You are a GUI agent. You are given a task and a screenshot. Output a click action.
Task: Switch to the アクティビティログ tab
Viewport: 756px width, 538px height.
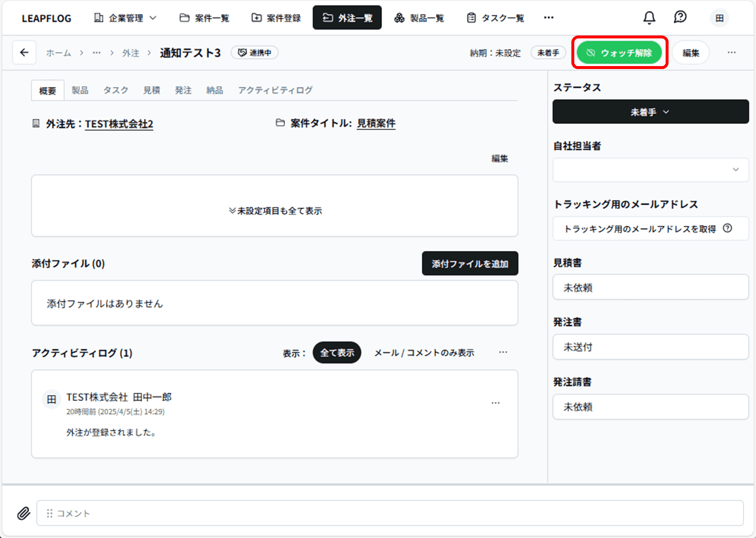point(275,90)
